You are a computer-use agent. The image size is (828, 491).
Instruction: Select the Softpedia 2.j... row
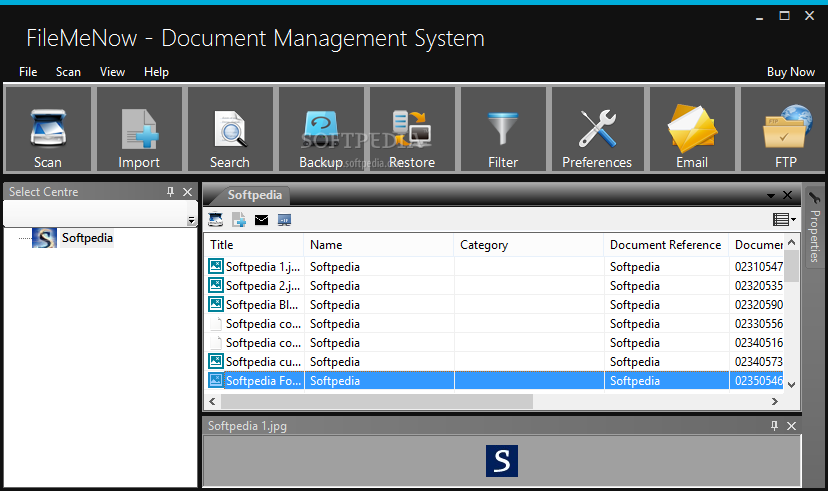click(x=494, y=286)
